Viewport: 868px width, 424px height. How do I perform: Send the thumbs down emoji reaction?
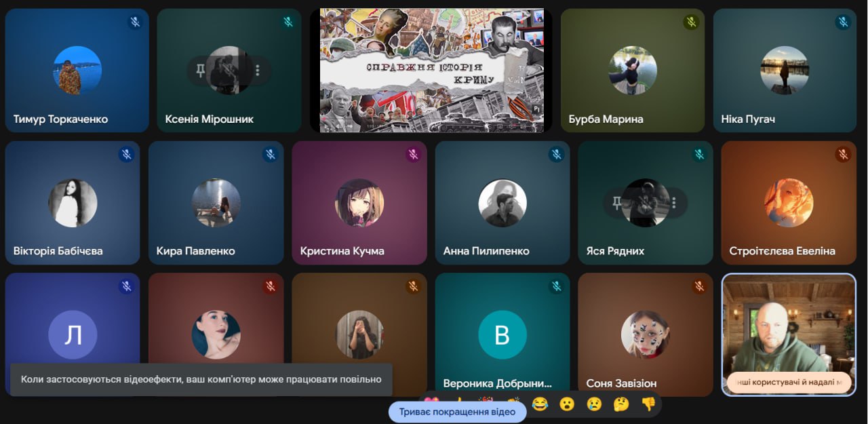pos(648,404)
